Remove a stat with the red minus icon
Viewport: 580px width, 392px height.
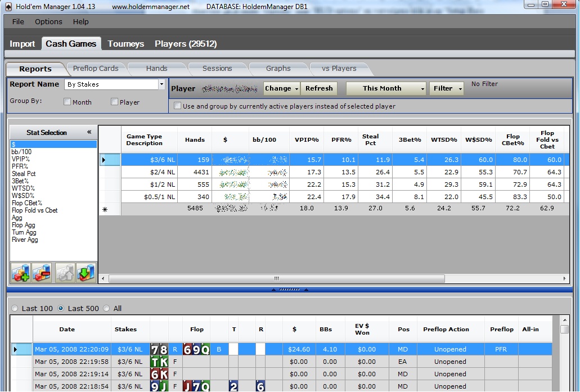42,273
